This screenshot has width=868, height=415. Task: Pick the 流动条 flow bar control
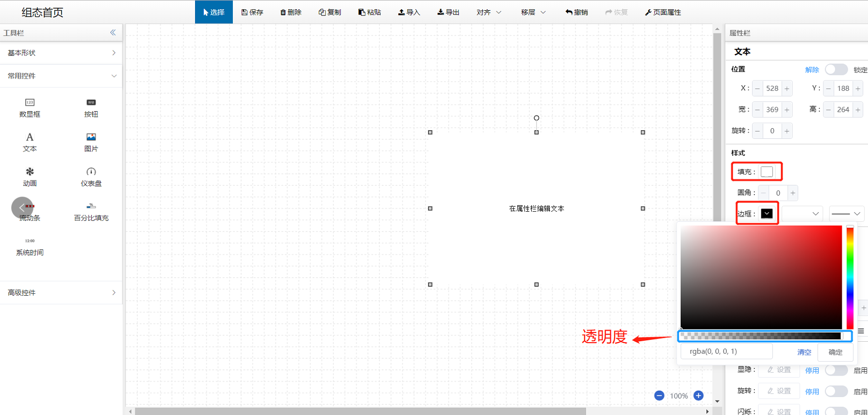click(x=30, y=212)
